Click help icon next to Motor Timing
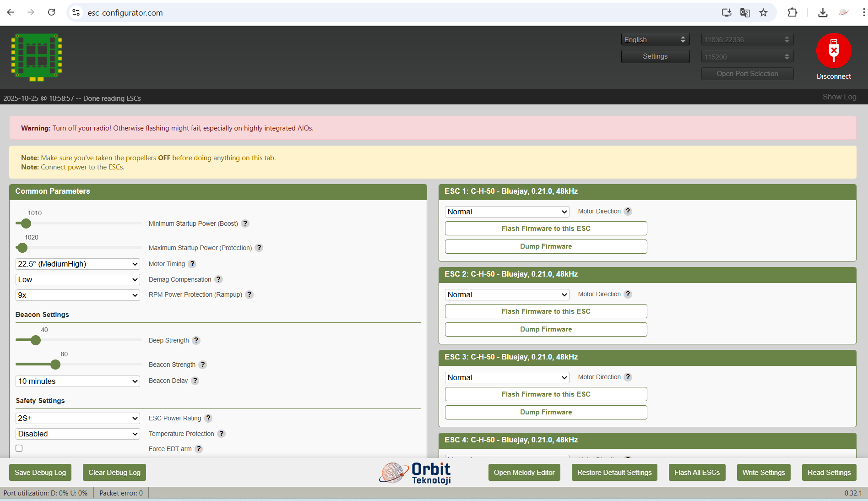868x501 pixels. (x=192, y=264)
